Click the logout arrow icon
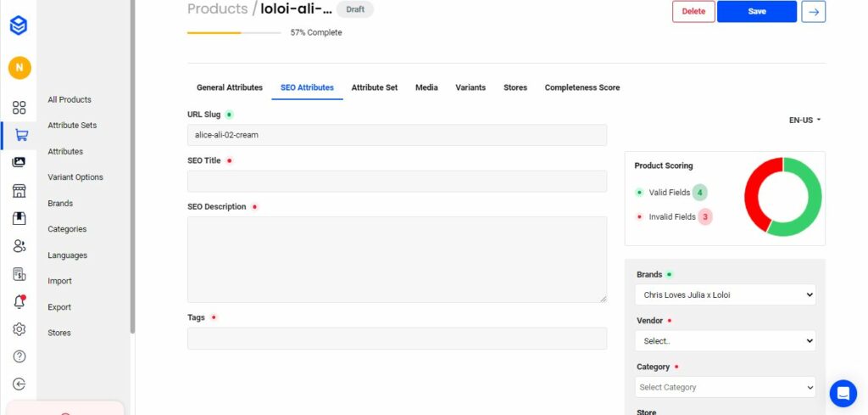The image size is (868, 415). pyautogui.click(x=19, y=384)
